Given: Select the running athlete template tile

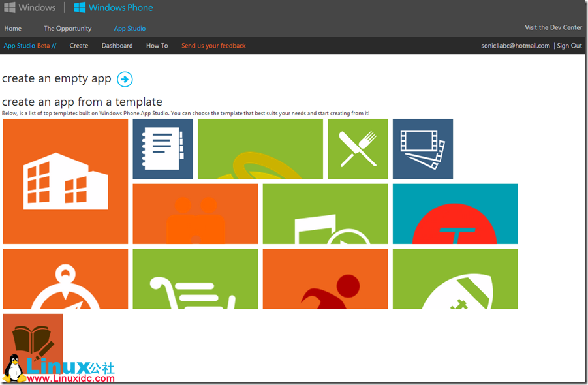Looking at the screenshot, I should point(325,279).
